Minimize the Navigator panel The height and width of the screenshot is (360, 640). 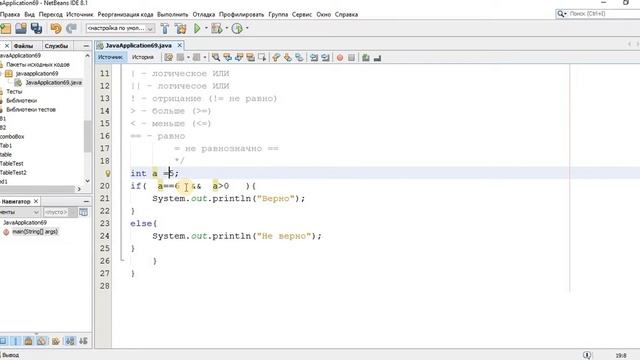click(86, 201)
